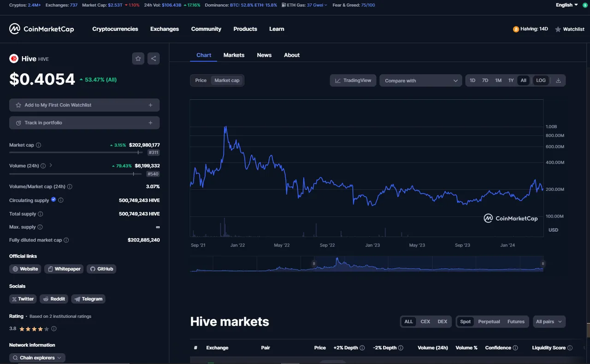Set chart range to 7D
The height and width of the screenshot is (364, 590).
click(x=485, y=80)
